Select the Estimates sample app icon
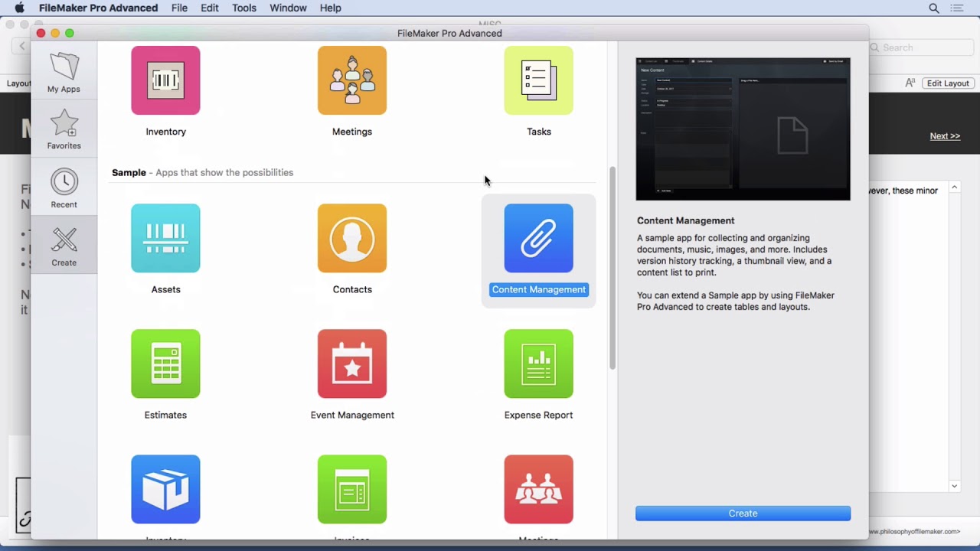The height and width of the screenshot is (551, 980). pos(165,364)
